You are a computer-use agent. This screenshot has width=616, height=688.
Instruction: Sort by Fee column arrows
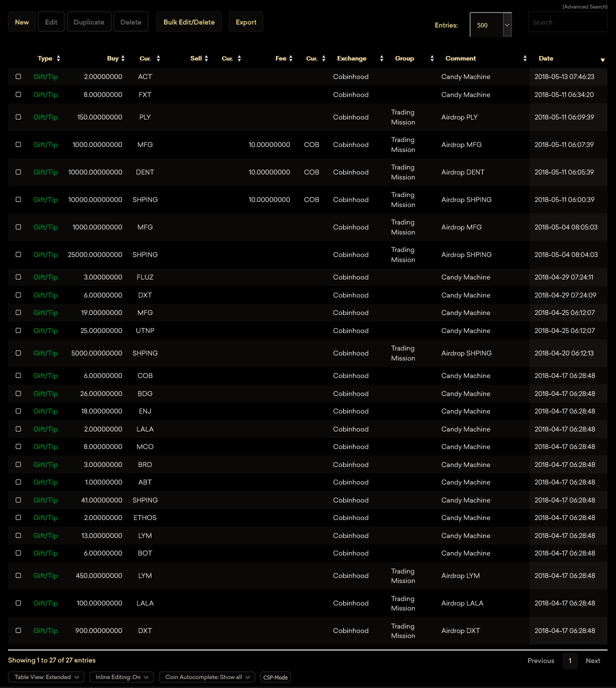291,58
